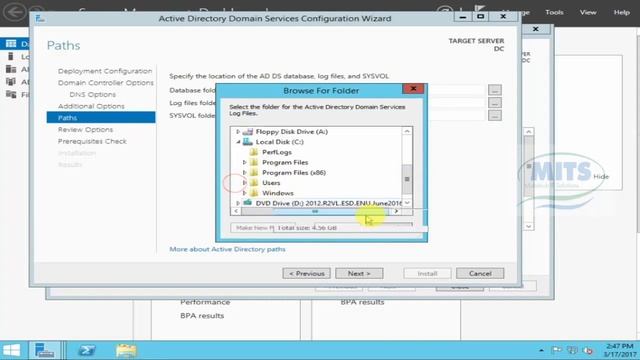Select the Paths step
The height and width of the screenshot is (360, 640).
coord(101,118)
